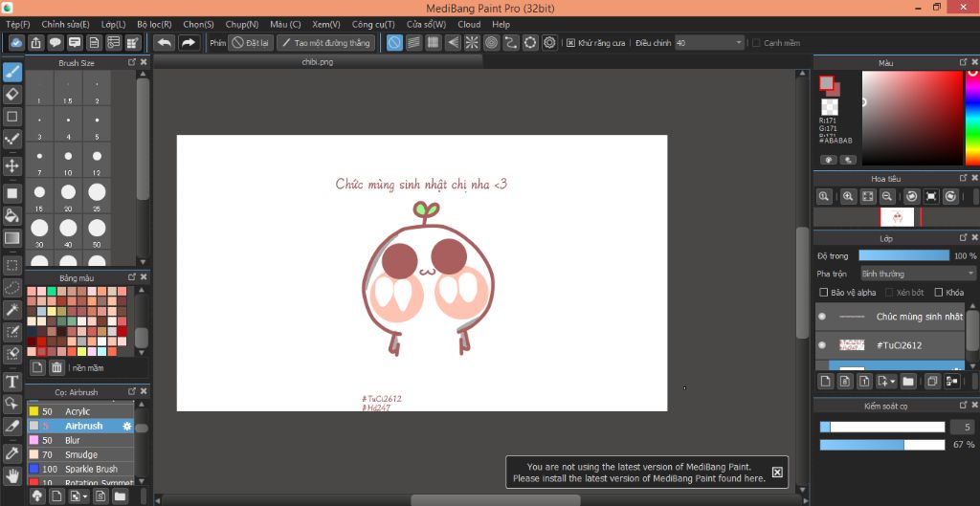980x506 pixels.
Task: Select the Eyedropper tool
Action: click(x=11, y=453)
